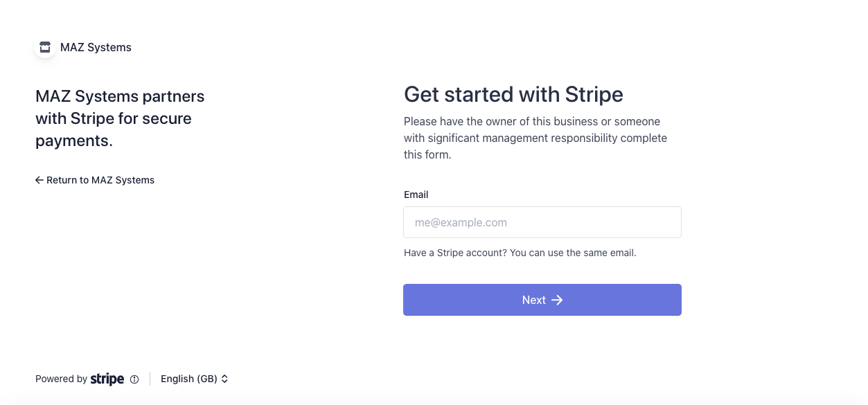Image resolution: width=868 pixels, height=405 pixels.
Task: Focus the Email input field
Action: click(542, 222)
